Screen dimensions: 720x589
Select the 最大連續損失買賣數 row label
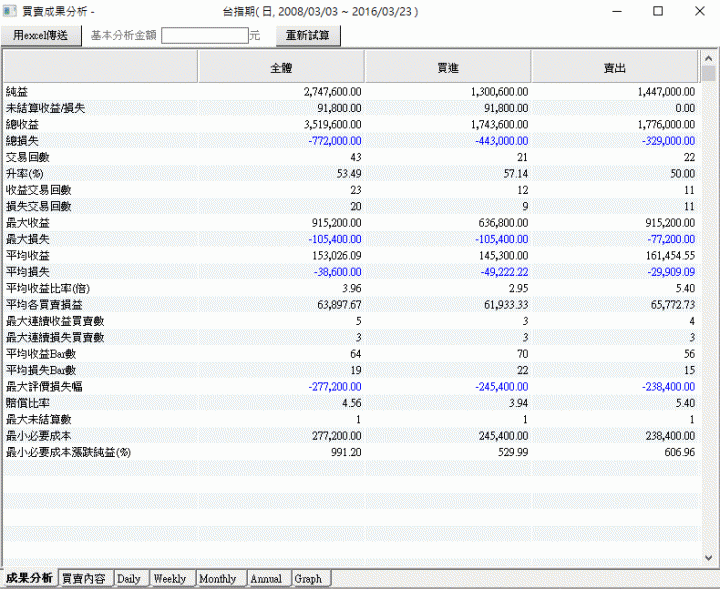tap(55, 337)
